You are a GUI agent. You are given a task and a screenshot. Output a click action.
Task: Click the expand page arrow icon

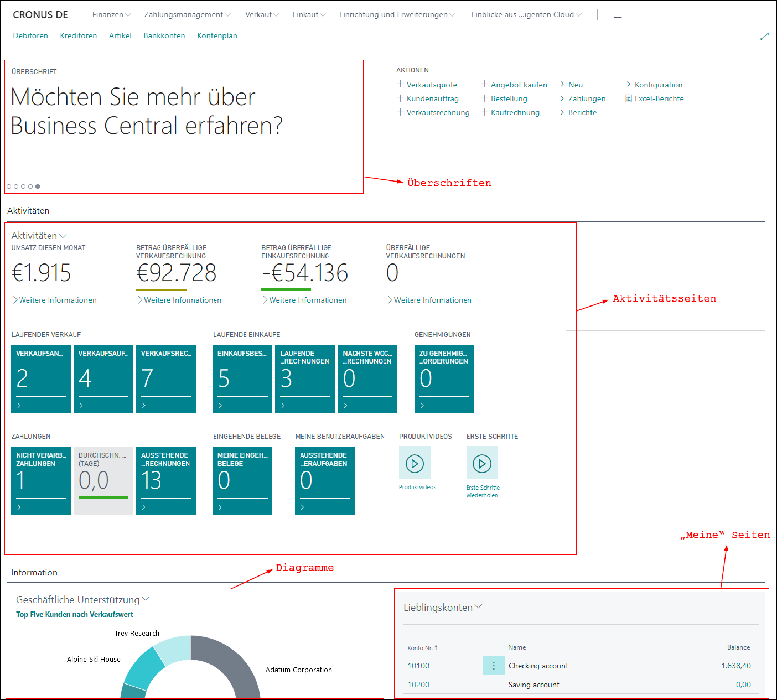764,37
